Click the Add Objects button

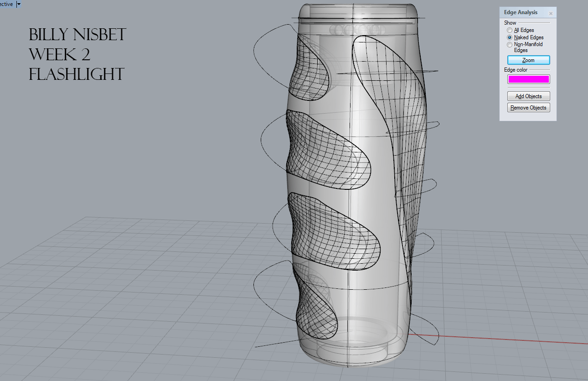[x=528, y=96]
